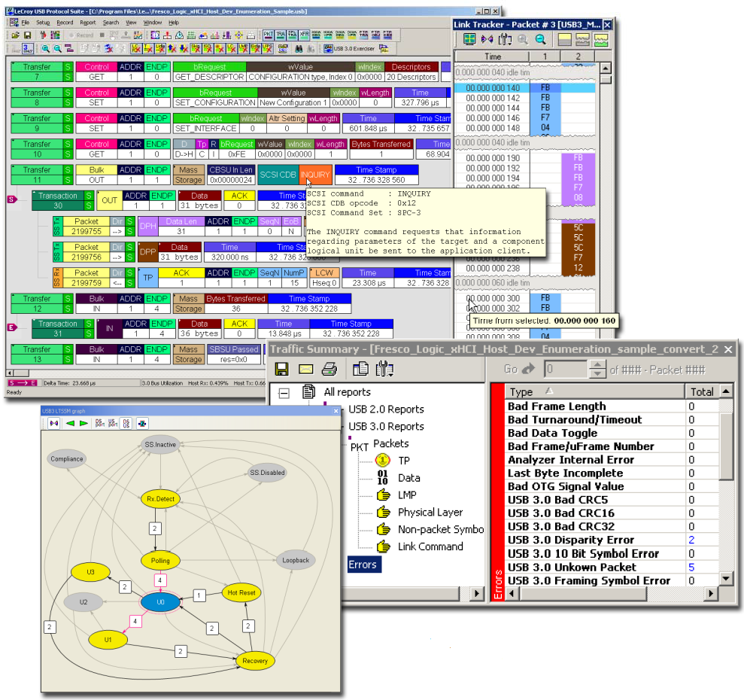Click the Print icon in Traffic Summary toolbar
The width and height of the screenshot is (744, 700).
(x=329, y=369)
